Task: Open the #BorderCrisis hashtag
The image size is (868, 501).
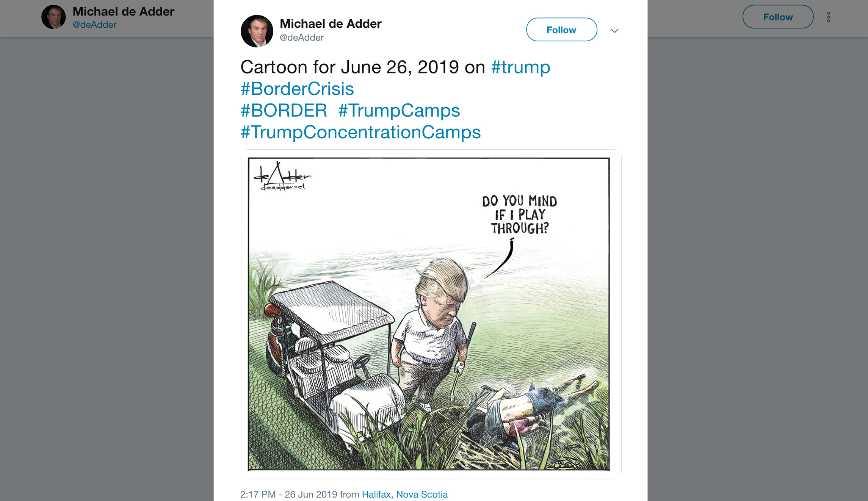Action: coord(298,89)
